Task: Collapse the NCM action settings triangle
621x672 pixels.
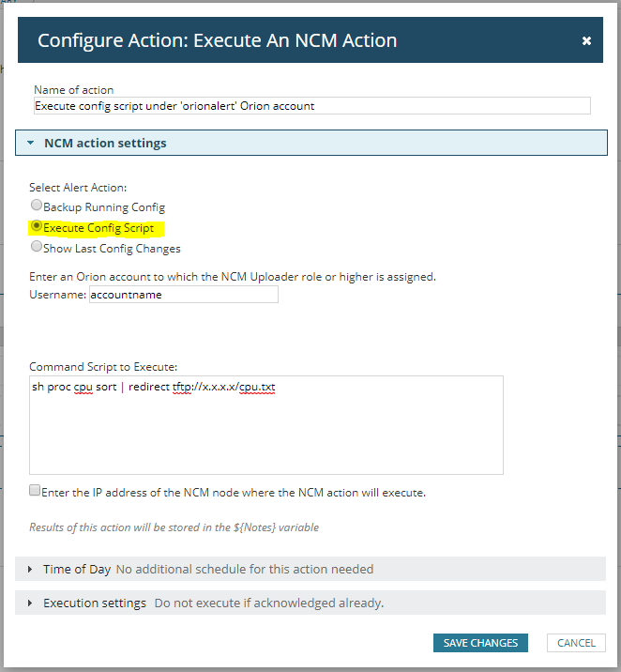Action: pos(30,144)
